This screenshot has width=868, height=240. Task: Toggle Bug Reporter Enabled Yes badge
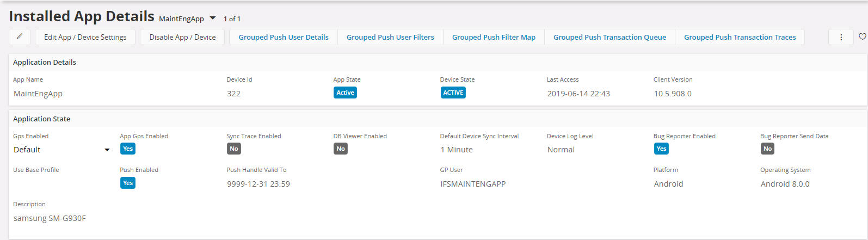(x=661, y=149)
